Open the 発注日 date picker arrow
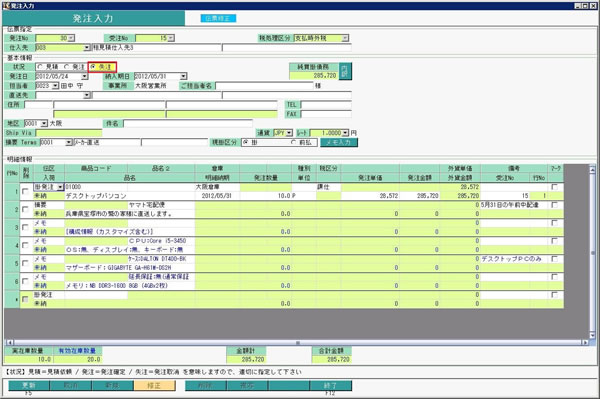 [x=85, y=77]
